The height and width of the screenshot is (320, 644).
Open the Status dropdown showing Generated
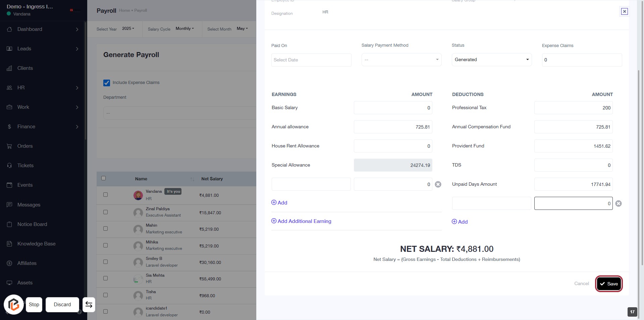[x=491, y=60]
